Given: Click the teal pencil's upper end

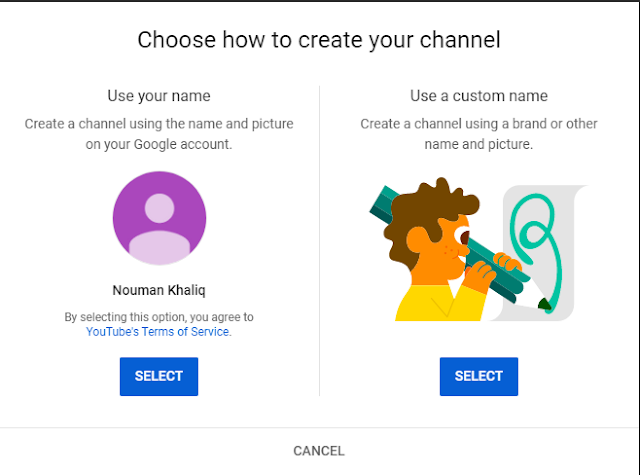Looking at the screenshot, I should point(382,200).
